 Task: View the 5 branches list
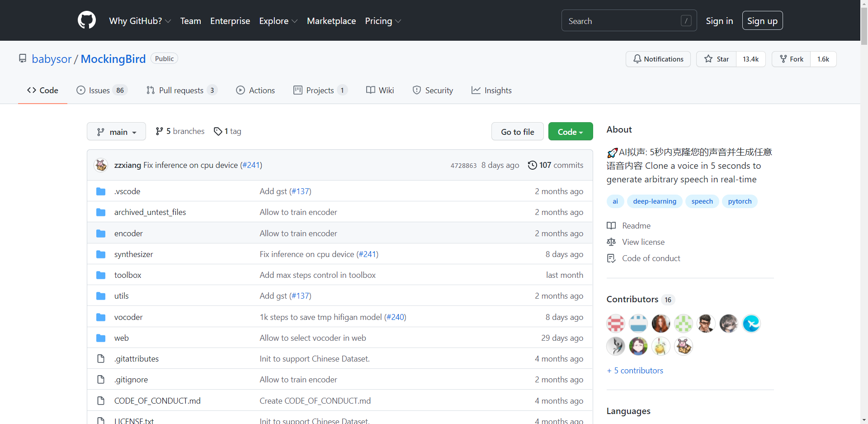pyautogui.click(x=180, y=131)
